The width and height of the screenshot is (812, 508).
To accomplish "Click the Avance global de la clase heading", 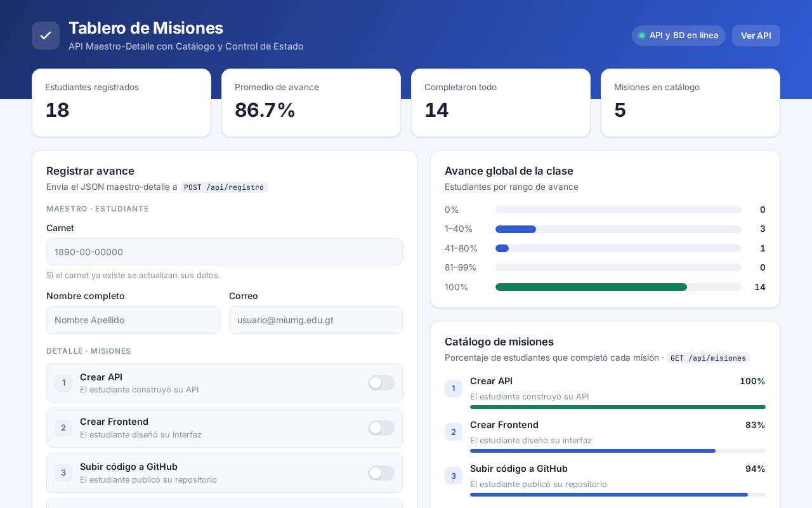I will click(509, 171).
